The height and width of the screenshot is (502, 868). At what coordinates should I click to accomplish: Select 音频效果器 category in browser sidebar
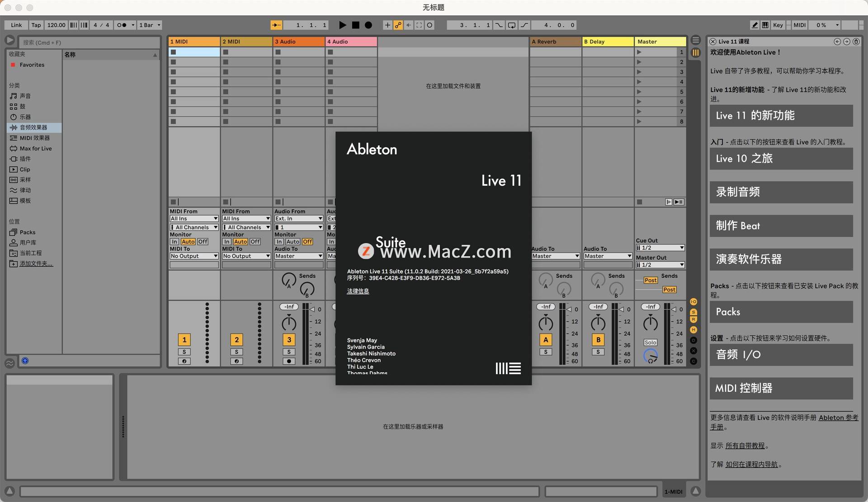pyautogui.click(x=33, y=127)
